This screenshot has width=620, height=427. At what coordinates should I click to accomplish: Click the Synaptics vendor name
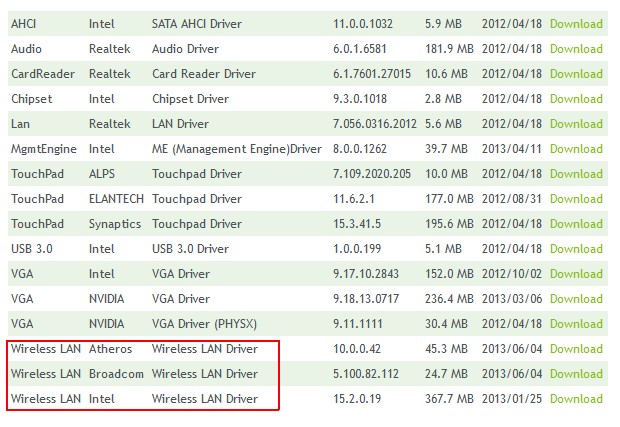pos(115,224)
